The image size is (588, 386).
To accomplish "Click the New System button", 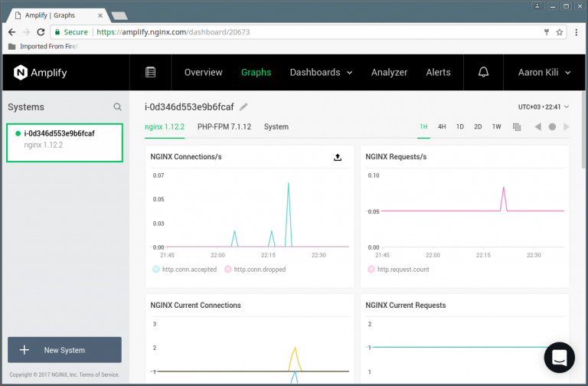I will pos(64,350).
